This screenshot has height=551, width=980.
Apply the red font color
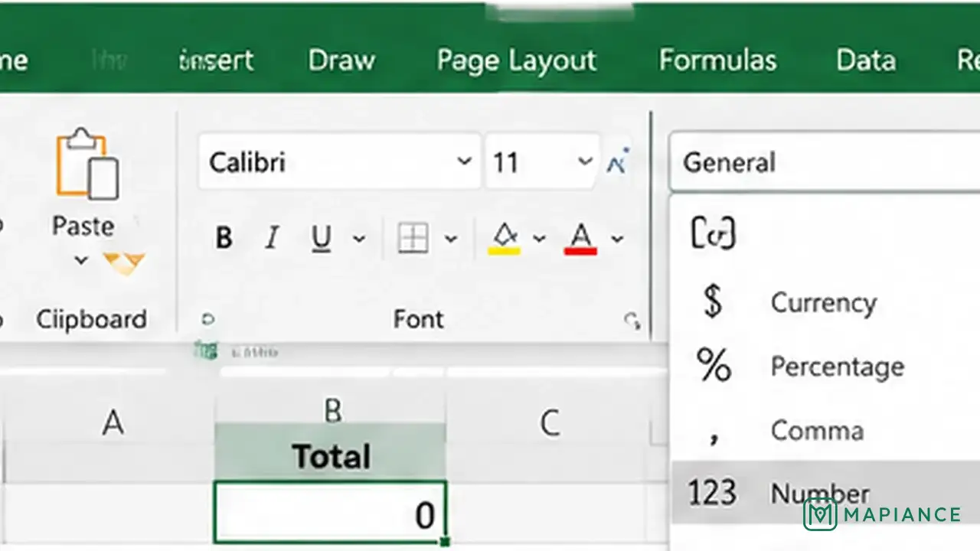[581, 239]
